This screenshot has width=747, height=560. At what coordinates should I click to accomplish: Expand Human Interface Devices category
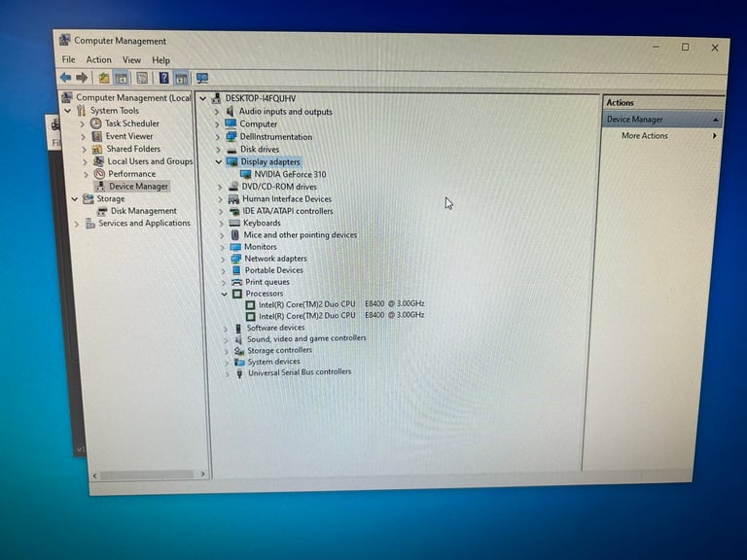click(x=220, y=199)
